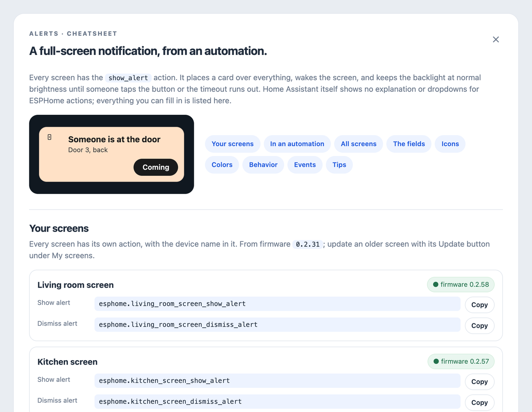Click the firmware 0.2.58 badge
The image size is (532, 412).
tap(461, 284)
